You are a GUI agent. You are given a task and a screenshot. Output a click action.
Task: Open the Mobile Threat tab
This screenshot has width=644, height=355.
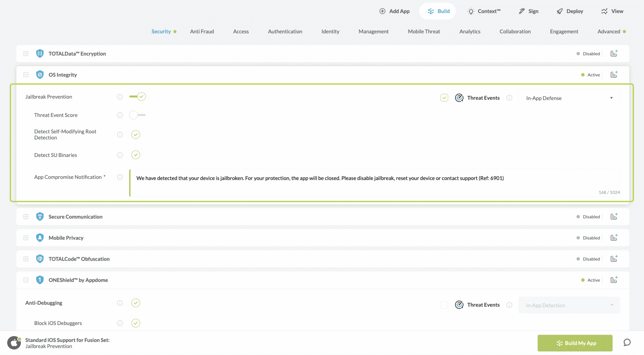(424, 31)
